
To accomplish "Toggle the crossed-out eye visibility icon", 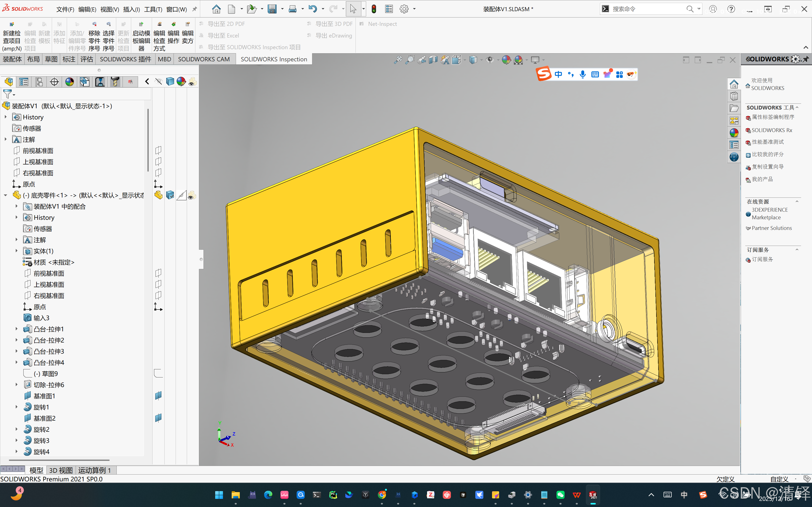I will point(158,81).
